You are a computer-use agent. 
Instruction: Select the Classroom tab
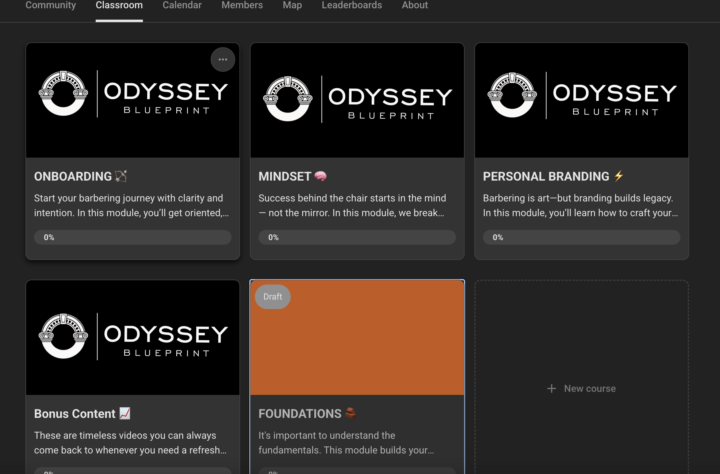point(119,6)
